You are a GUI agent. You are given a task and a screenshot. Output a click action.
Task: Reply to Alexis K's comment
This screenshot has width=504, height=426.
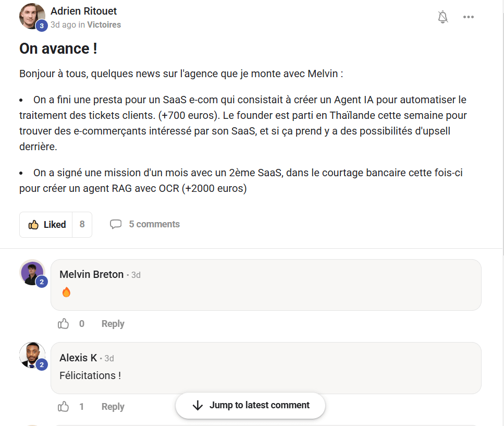113,407
